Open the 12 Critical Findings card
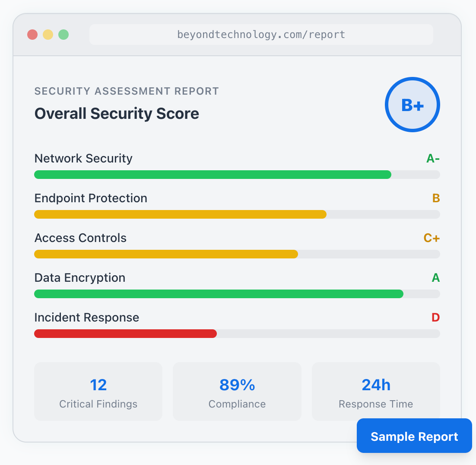This screenshot has height=465, width=476. (x=98, y=392)
